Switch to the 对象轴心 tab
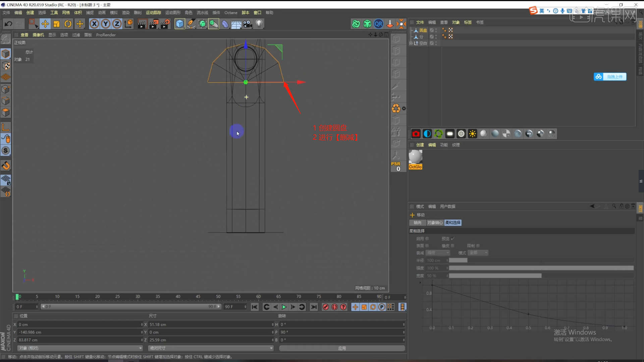 (435, 223)
